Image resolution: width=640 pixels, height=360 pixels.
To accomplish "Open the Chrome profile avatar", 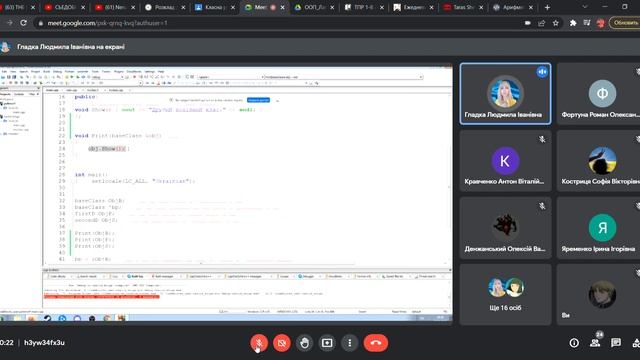I will [x=601, y=23].
